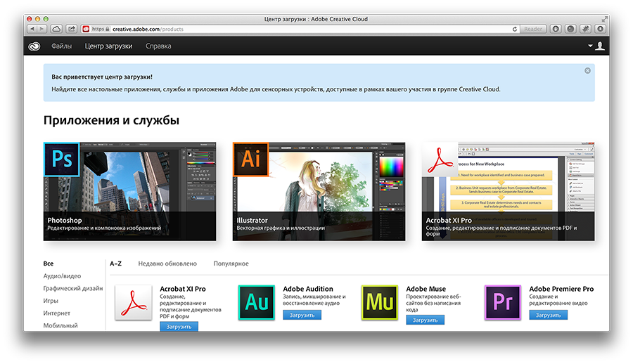Expand the account dropdown arrow

click(590, 46)
